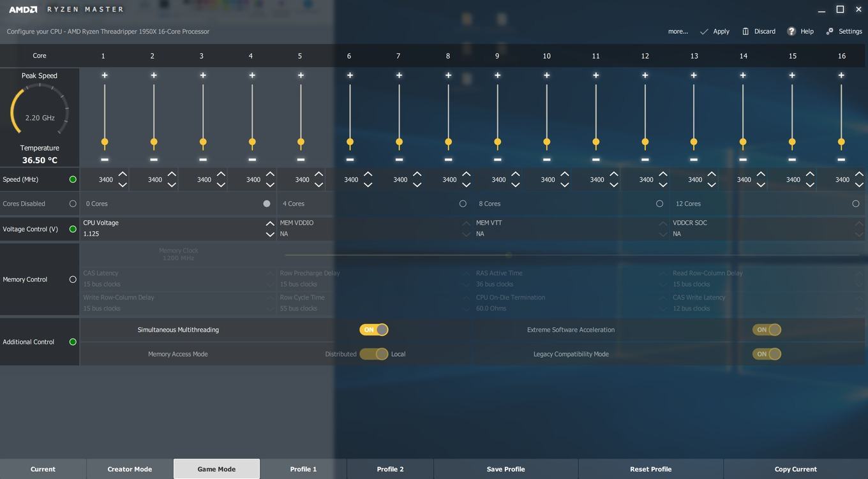Screen dimensions: 868x479
Task: Switch to the Current profile tab
Action: 43,469
